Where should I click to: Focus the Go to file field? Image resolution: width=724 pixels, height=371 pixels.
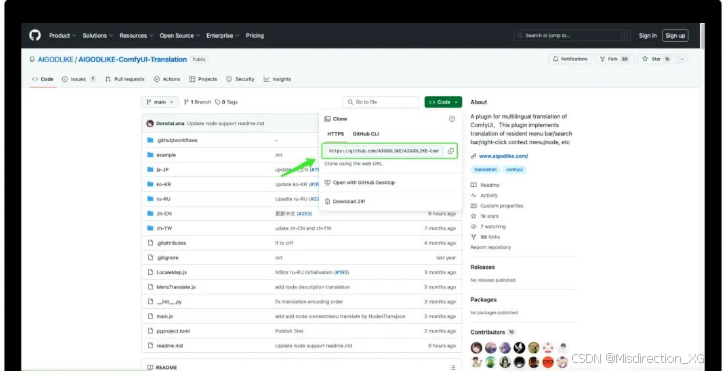pyautogui.click(x=381, y=102)
